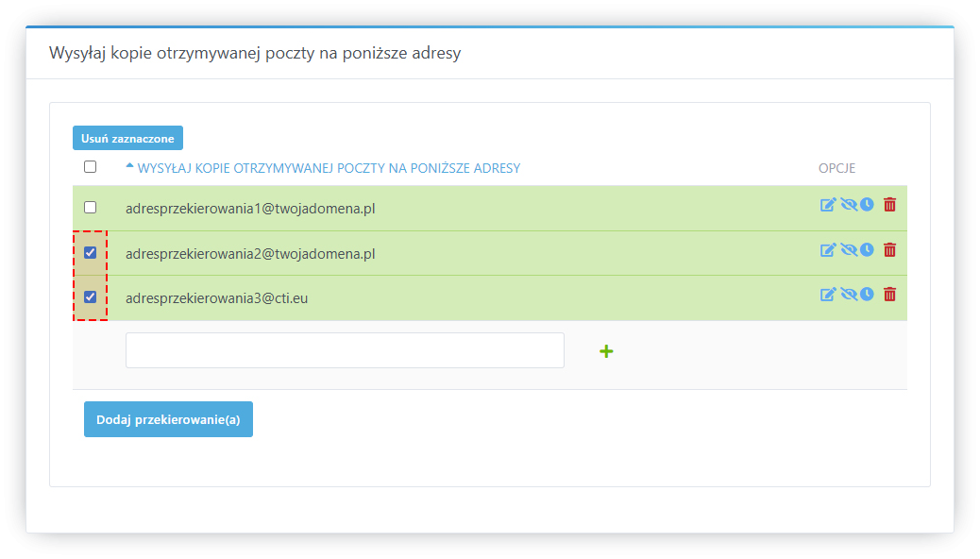This screenshot has width=980, height=559.
Task: Toggle the crossed-eye icon for adresprzekierowania2@twojadomena.pl
Action: click(x=848, y=250)
